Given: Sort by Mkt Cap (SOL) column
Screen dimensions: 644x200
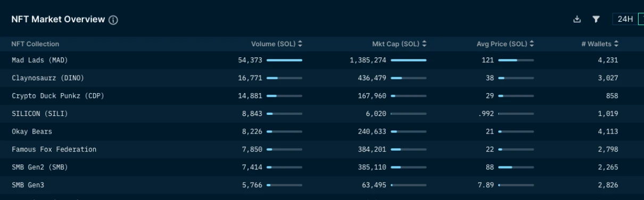Looking at the screenshot, I should (399, 44).
